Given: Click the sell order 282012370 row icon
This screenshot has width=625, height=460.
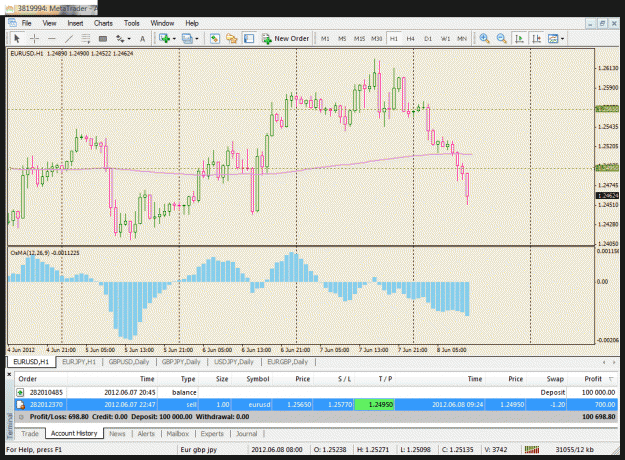Looking at the screenshot, I should pyautogui.click(x=20, y=405).
